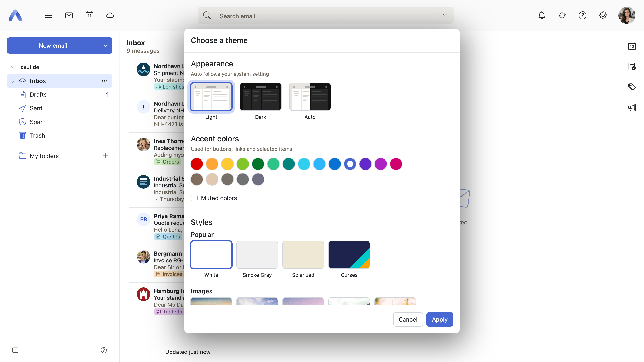Open the settings gear
Viewport: 644px width, 362px height.
[603, 16]
